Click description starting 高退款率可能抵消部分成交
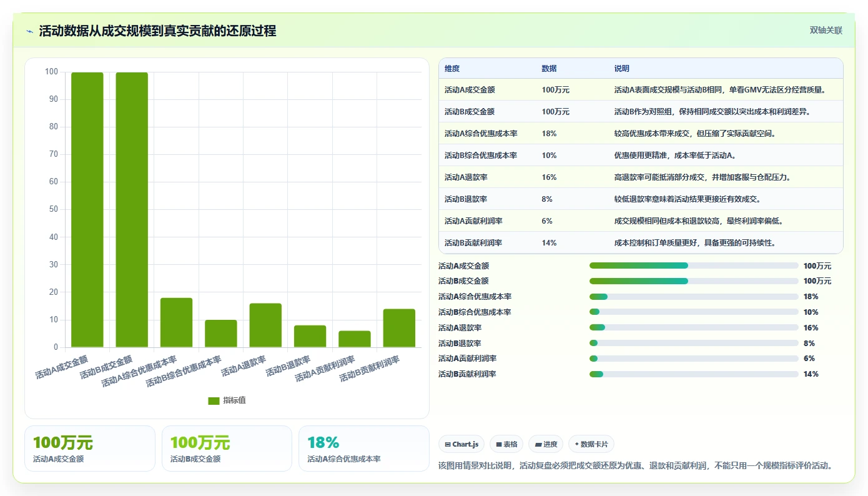Viewport: 868px width, 496px height. click(703, 177)
